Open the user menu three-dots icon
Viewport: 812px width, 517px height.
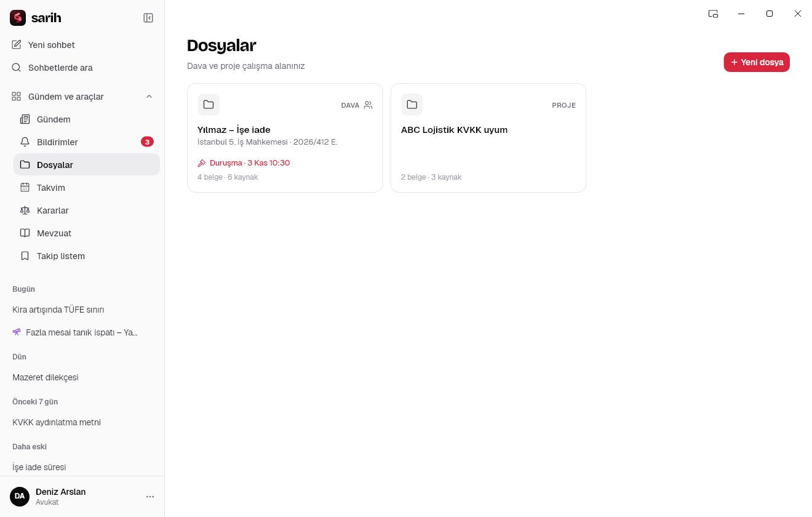pos(150,497)
